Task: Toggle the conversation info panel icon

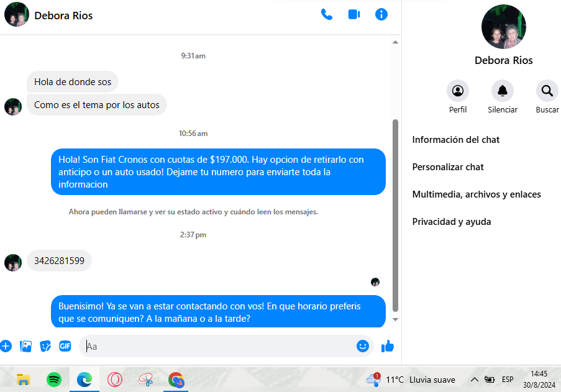Action: (x=381, y=15)
